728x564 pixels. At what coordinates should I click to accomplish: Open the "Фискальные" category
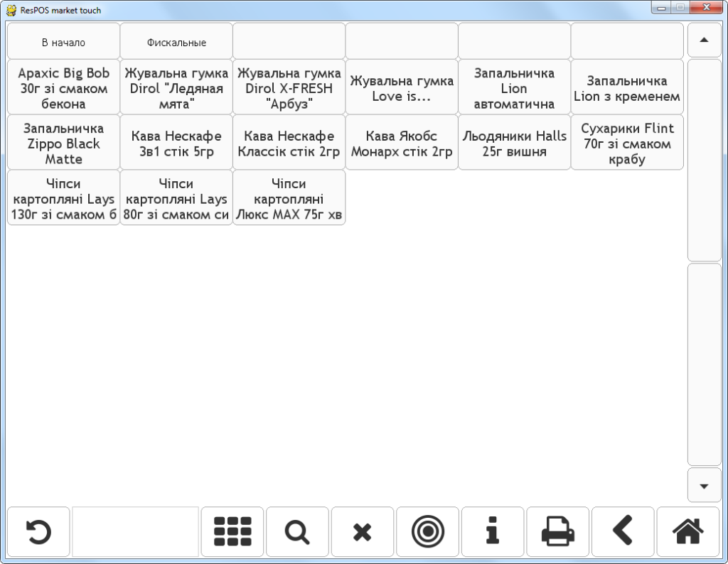176,41
